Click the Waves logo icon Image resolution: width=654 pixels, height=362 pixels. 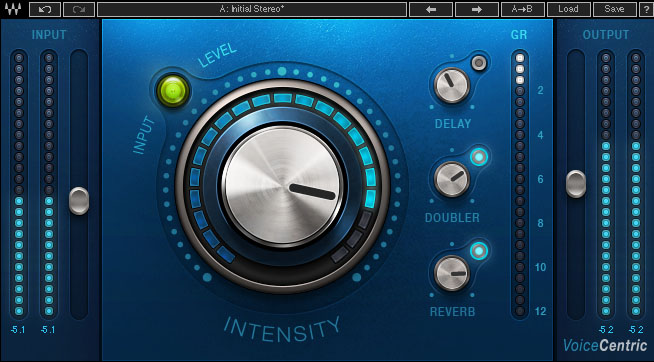click(13, 9)
